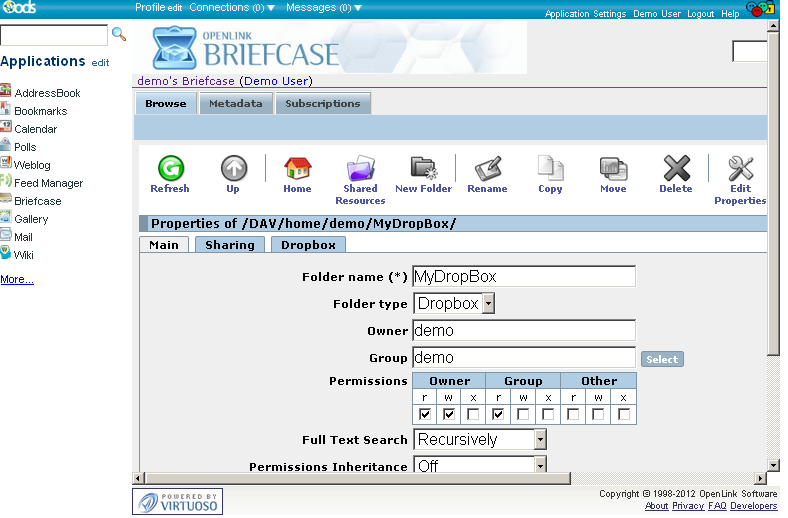788x518 pixels.
Task: Open the Home folder icon
Action: 297,169
